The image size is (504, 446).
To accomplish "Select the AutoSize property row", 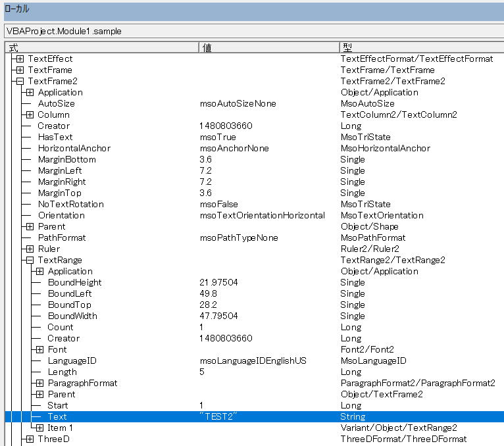I will pos(56,103).
